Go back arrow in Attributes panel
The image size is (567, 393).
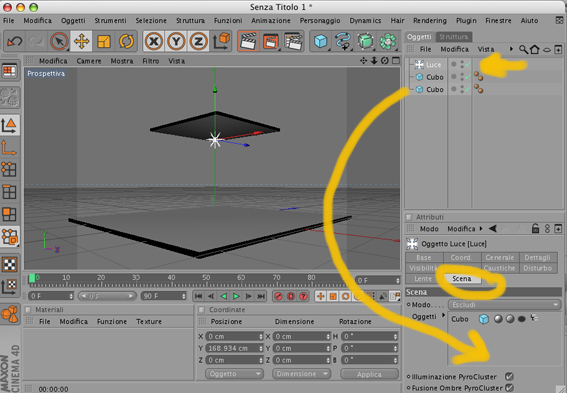coord(493,228)
